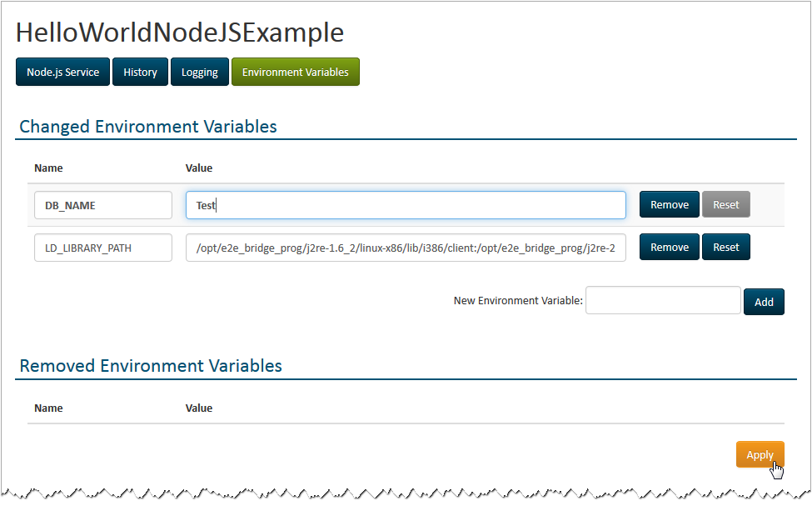Click the Name header under Removed Environment Variables
The image size is (812, 506).
pos(48,408)
